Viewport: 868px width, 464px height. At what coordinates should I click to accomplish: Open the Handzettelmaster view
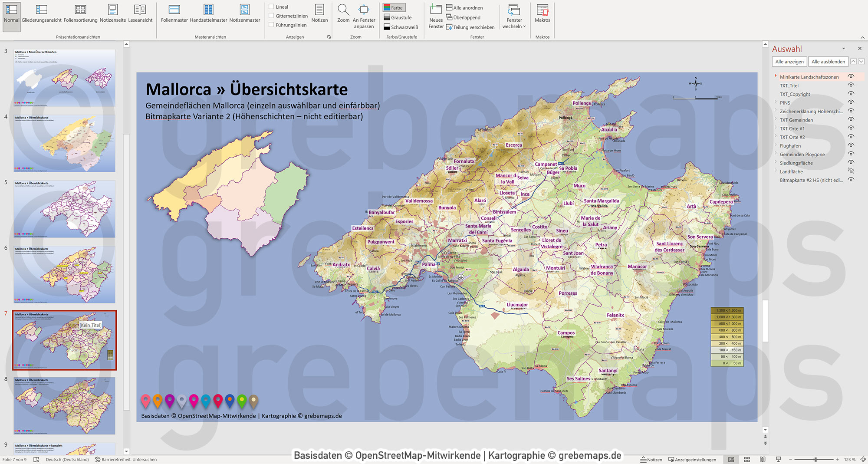(208, 14)
